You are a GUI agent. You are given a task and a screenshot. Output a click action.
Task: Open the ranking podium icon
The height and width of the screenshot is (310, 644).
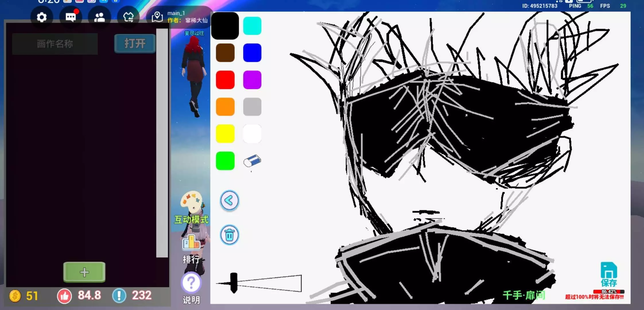tap(191, 243)
